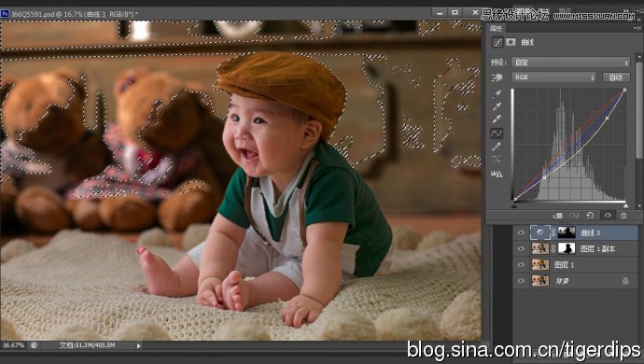Select the curves adjustment icon in Properties
This screenshot has width=644, height=364.
click(497, 42)
